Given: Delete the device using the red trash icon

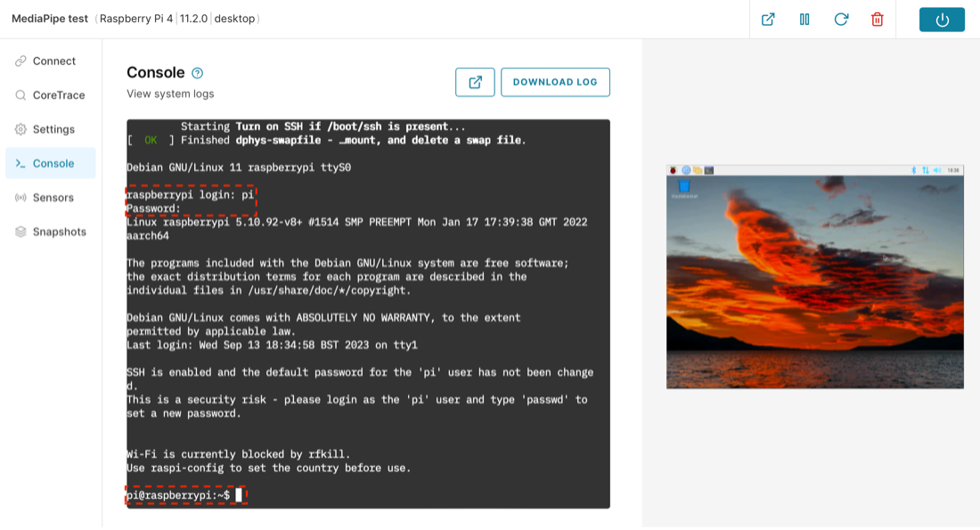Looking at the screenshot, I should click(878, 19).
